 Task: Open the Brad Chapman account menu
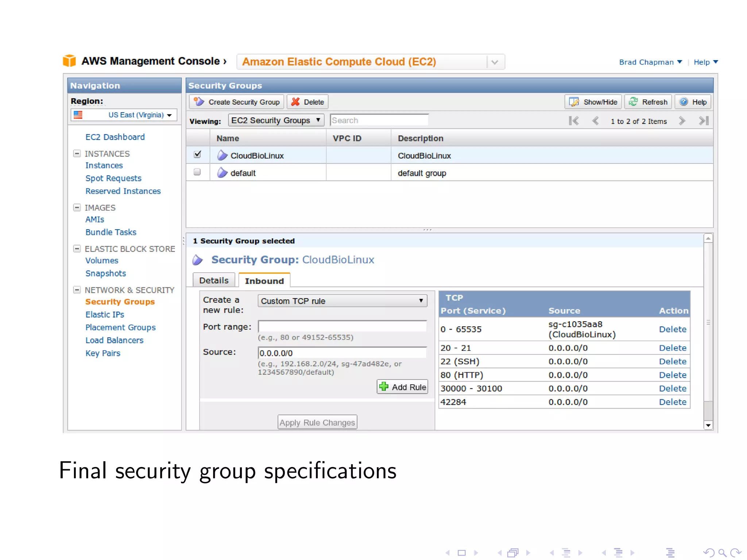(650, 62)
